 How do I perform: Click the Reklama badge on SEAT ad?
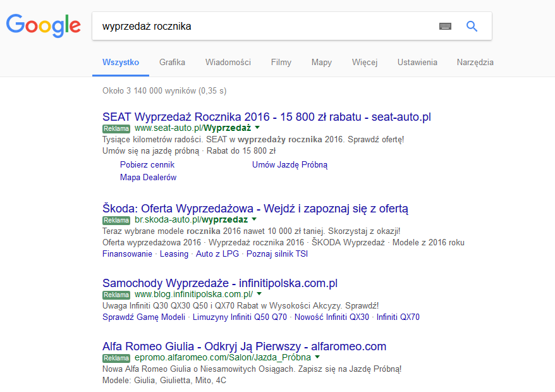(x=116, y=128)
